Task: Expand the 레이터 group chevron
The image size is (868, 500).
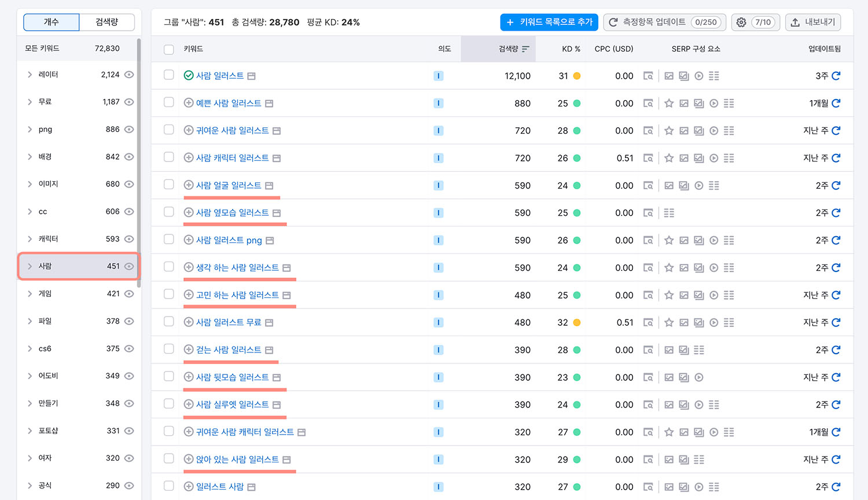Action: click(x=30, y=75)
